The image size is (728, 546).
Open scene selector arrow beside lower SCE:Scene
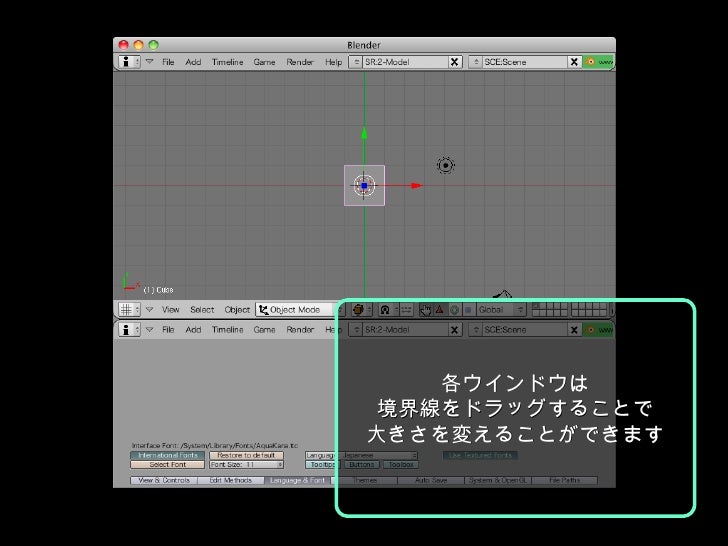tap(476, 330)
